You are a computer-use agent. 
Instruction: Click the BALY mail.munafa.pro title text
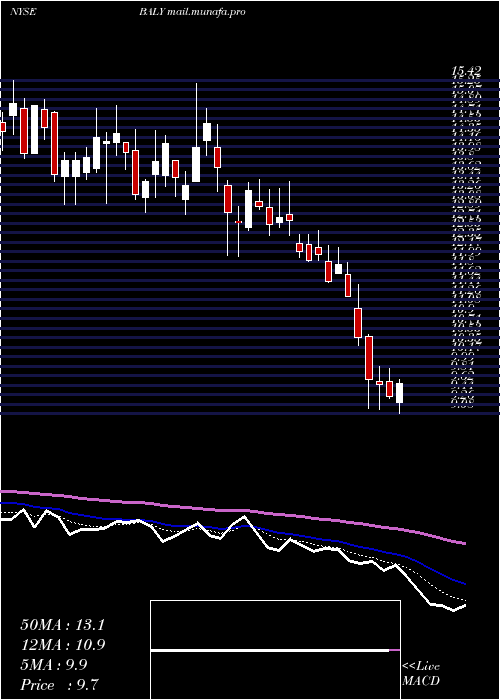coord(192,12)
